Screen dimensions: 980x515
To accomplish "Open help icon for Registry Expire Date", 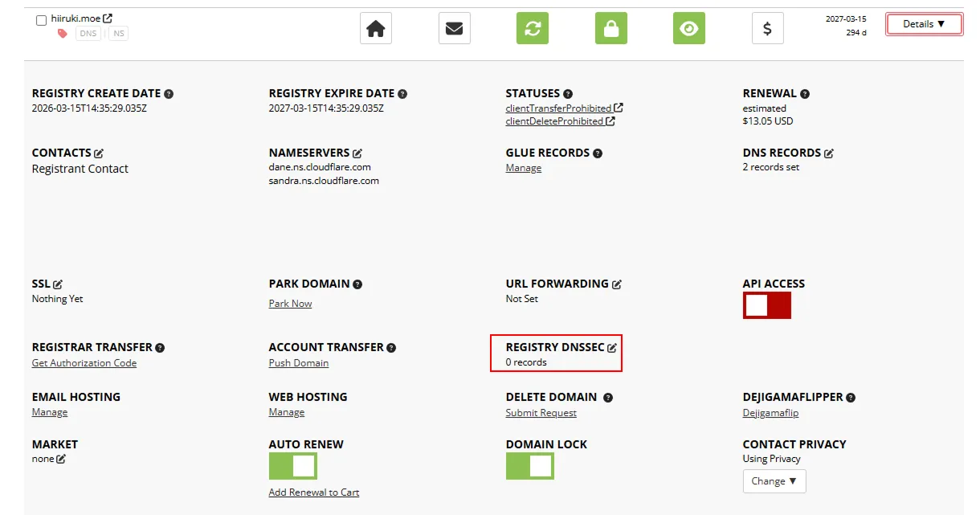I will 402,94.
